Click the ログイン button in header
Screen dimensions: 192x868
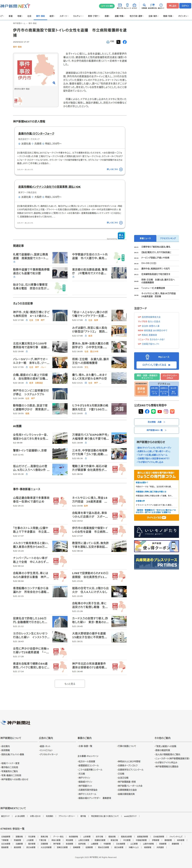point(185,6)
